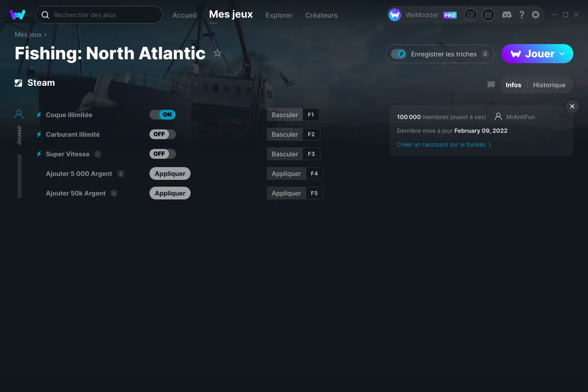Click the MrAntiFun author person icon

click(498, 117)
